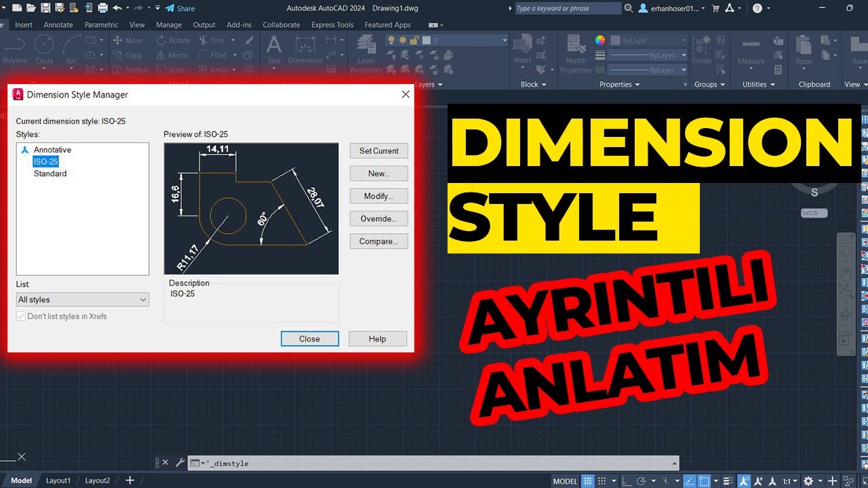868x488 pixels.
Task: Click the Help question mark icon
Action: pos(757,8)
